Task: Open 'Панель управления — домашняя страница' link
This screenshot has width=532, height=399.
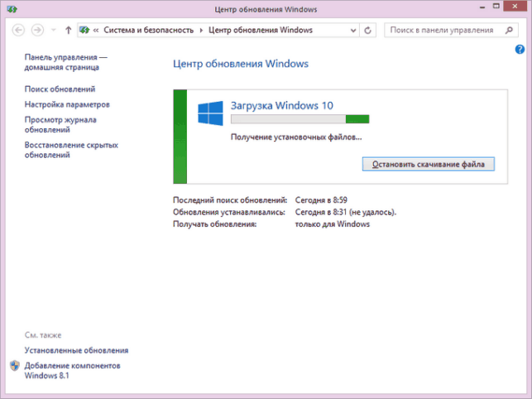Action: point(66,62)
